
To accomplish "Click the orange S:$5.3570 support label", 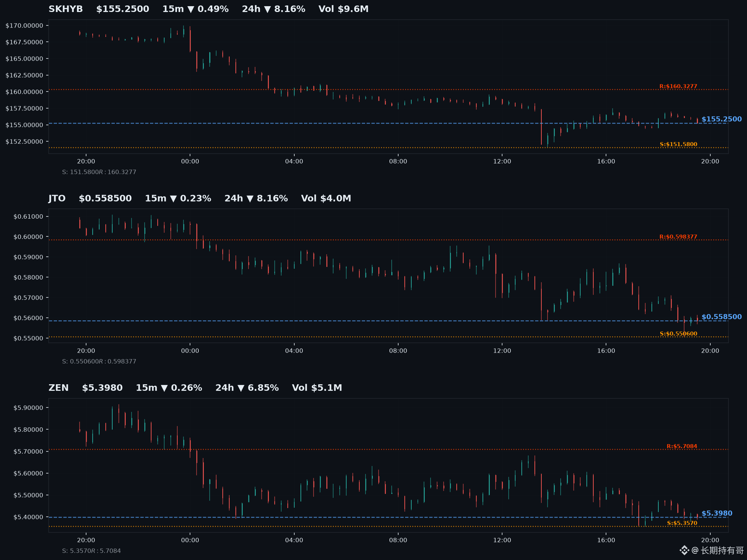I will [682, 523].
